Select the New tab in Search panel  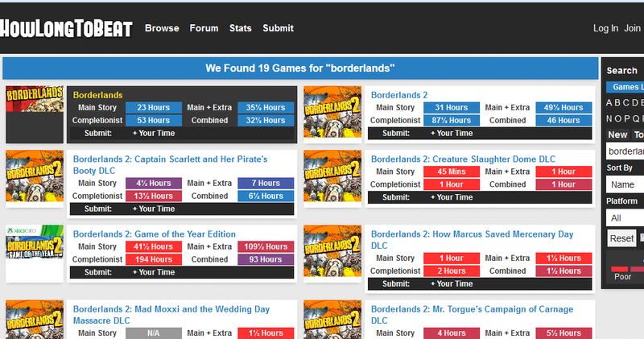[x=617, y=134]
